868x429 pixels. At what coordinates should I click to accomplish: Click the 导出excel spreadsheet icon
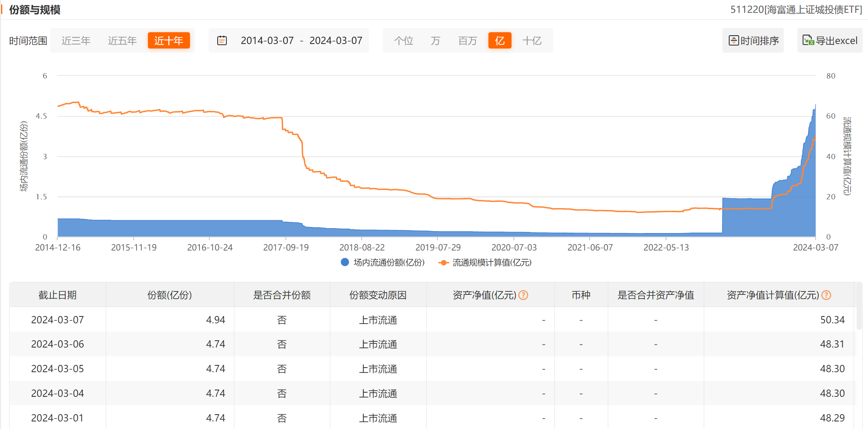coord(808,41)
